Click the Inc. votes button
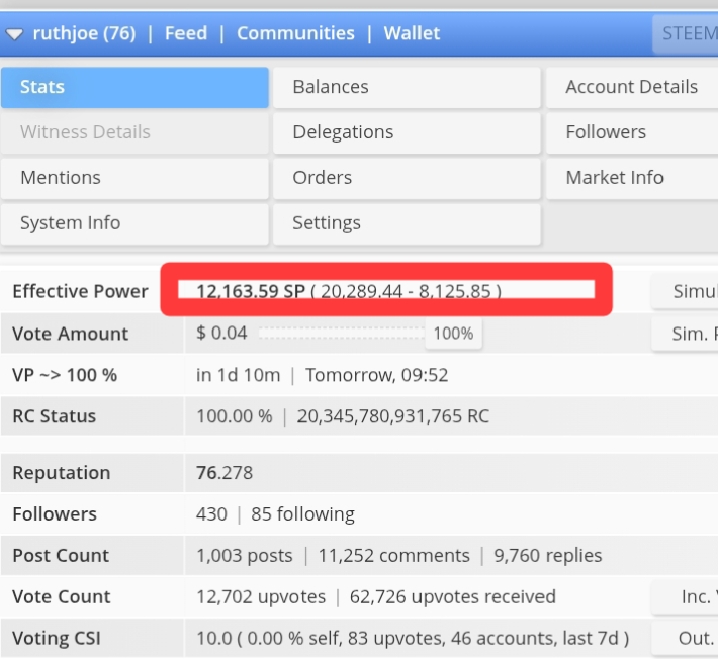 (685, 597)
